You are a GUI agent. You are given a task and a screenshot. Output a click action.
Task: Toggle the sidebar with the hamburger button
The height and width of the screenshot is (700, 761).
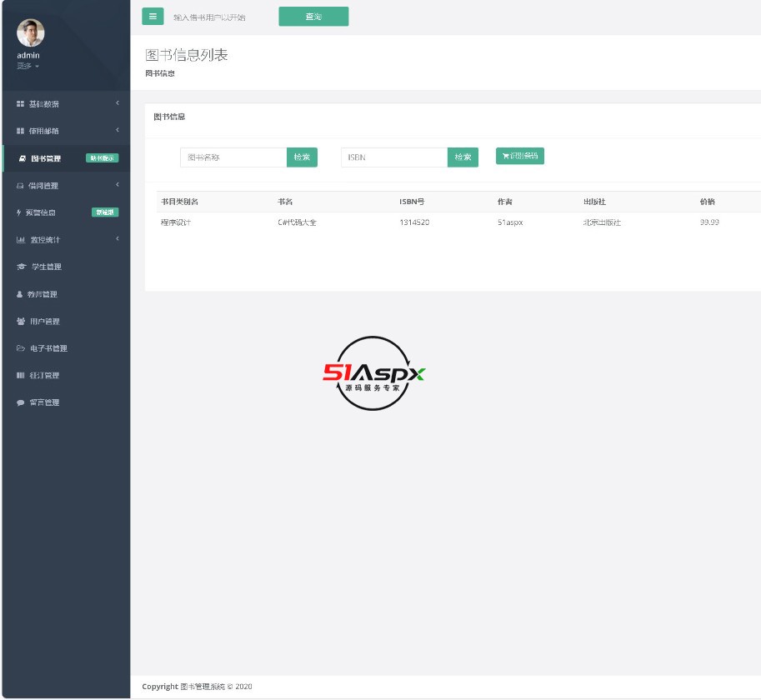tap(153, 16)
